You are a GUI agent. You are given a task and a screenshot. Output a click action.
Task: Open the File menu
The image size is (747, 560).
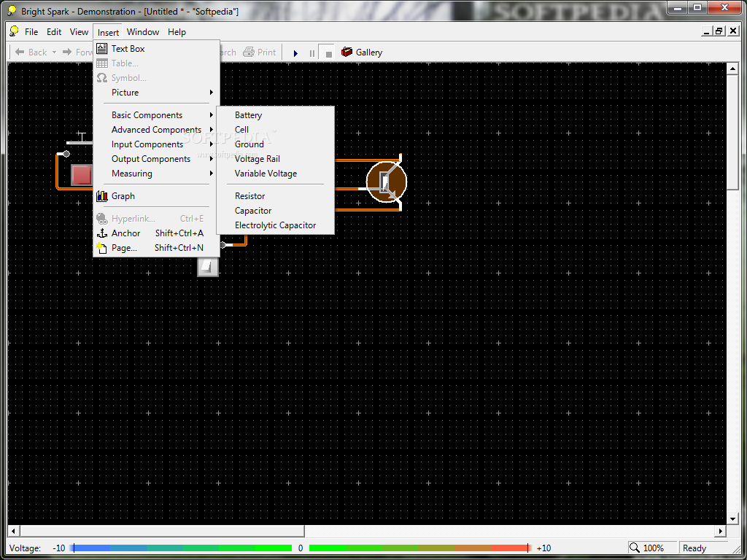31,32
